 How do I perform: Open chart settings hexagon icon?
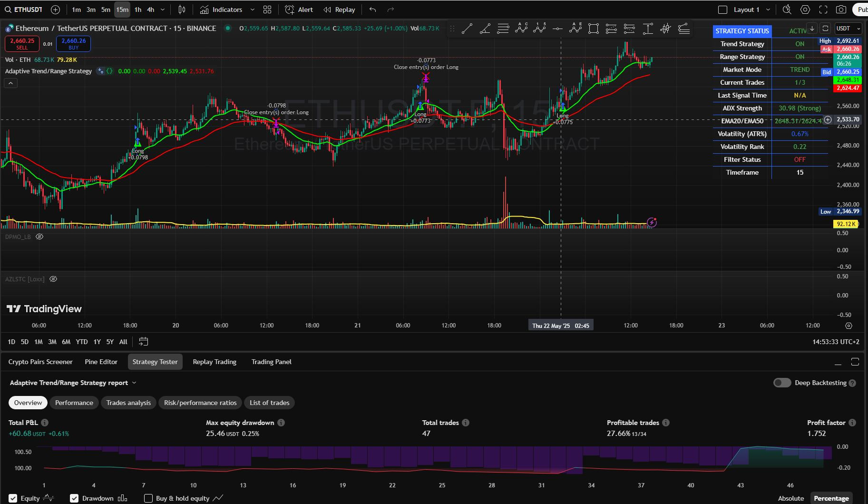pos(805,10)
